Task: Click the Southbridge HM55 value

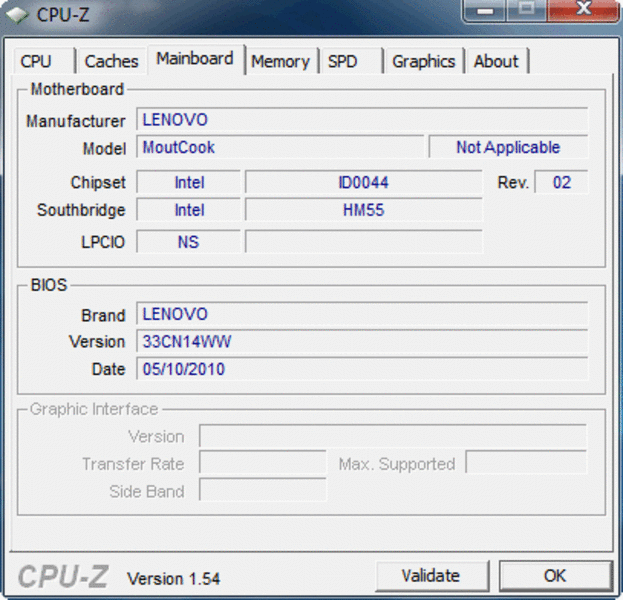Action: (x=364, y=210)
